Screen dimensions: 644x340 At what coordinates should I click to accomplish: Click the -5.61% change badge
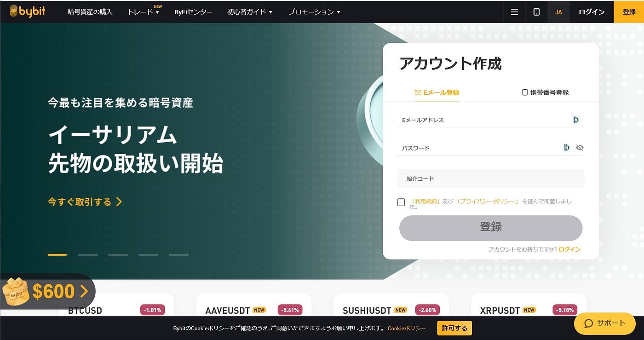pyautogui.click(x=290, y=310)
